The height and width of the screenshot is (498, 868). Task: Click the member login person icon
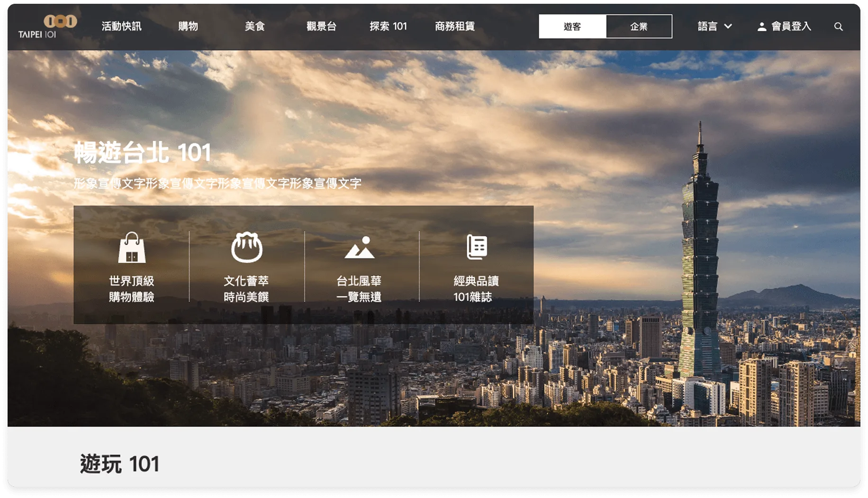[761, 27]
